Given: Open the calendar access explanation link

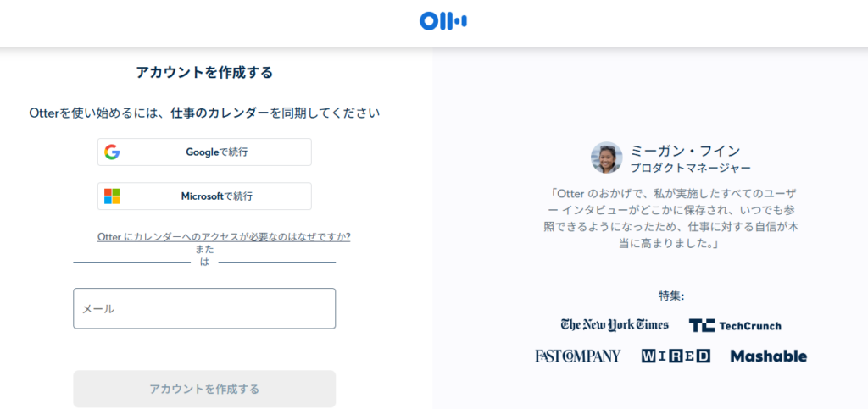Looking at the screenshot, I should 224,237.
